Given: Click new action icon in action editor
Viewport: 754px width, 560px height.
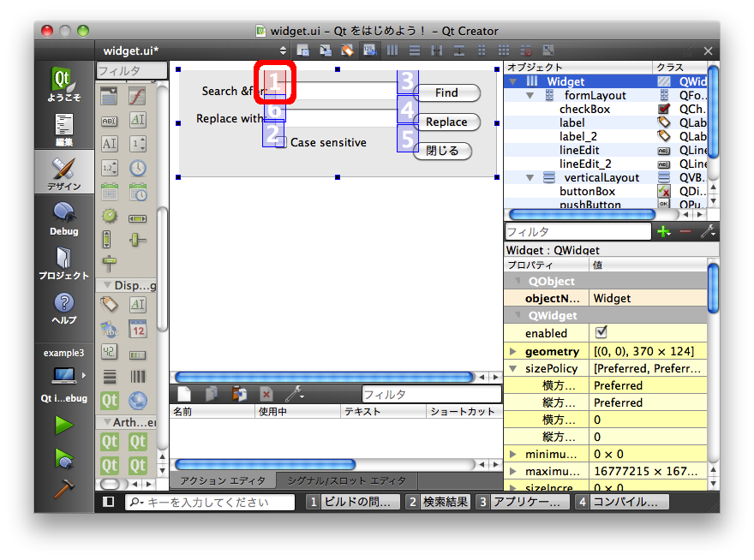Looking at the screenshot, I should coord(183,394).
